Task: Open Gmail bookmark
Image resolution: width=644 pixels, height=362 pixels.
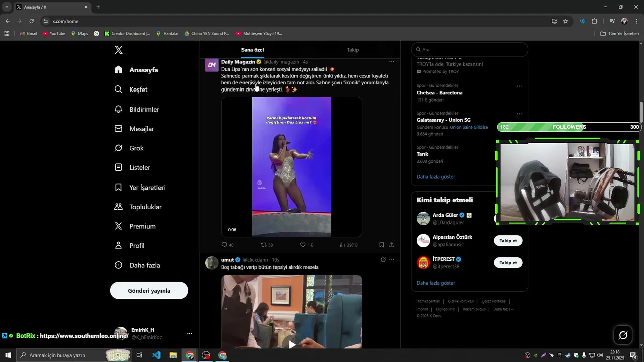Action: (x=28, y=34)
